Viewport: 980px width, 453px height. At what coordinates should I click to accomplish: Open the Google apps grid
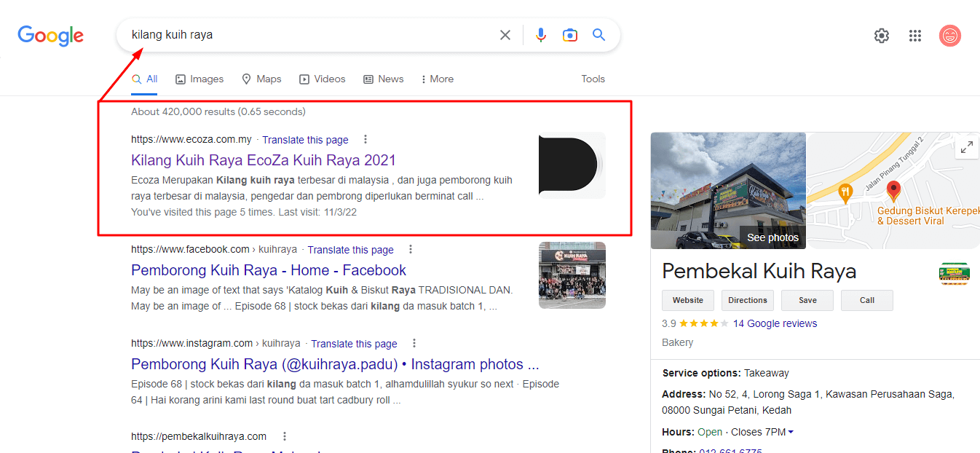(915, 35)
